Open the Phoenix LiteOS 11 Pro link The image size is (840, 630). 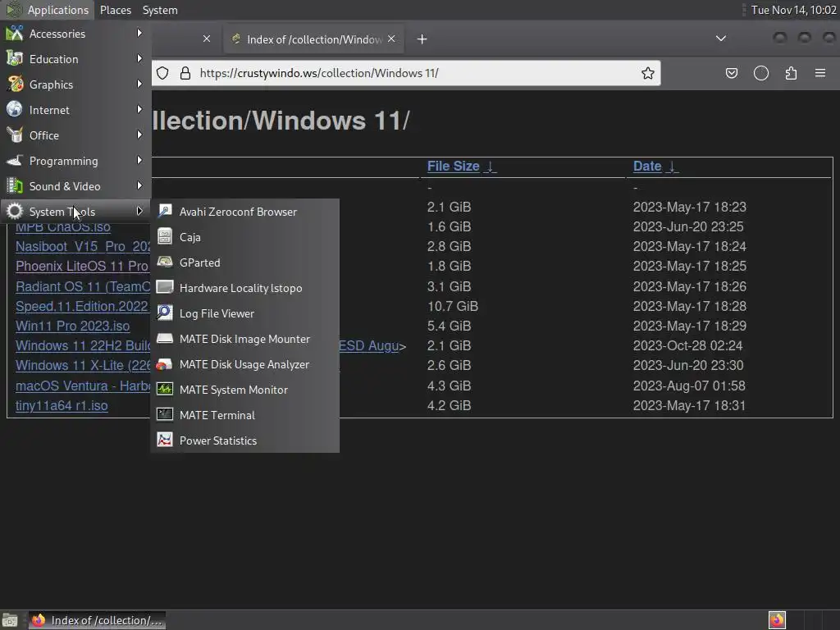pyautogui.click(x=83, y=266)
